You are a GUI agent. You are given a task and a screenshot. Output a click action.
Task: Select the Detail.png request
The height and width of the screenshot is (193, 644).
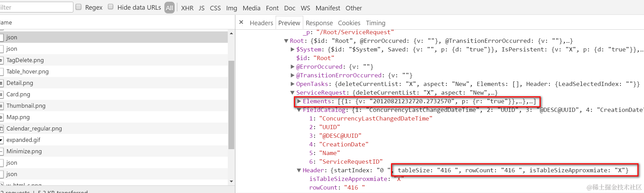pos(114,83)
